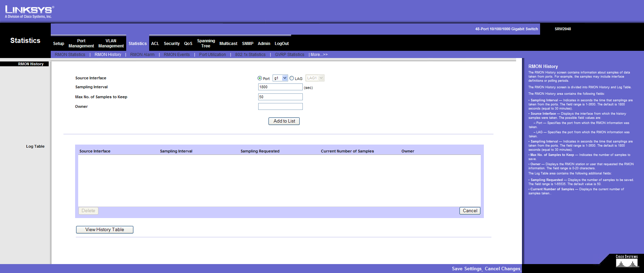Image resolution: width=644 pixels, height=273 pixels.
Task: Open the SNMP tab
Action: click(248, 44)
